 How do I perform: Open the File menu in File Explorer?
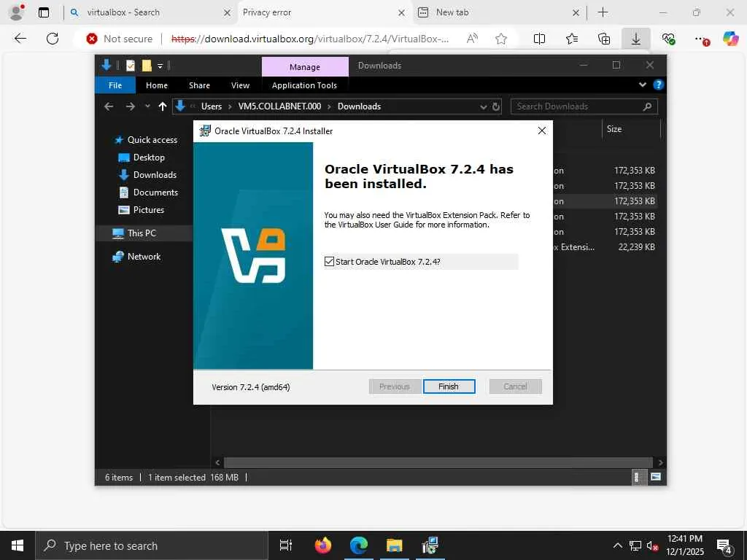[115, 85]
